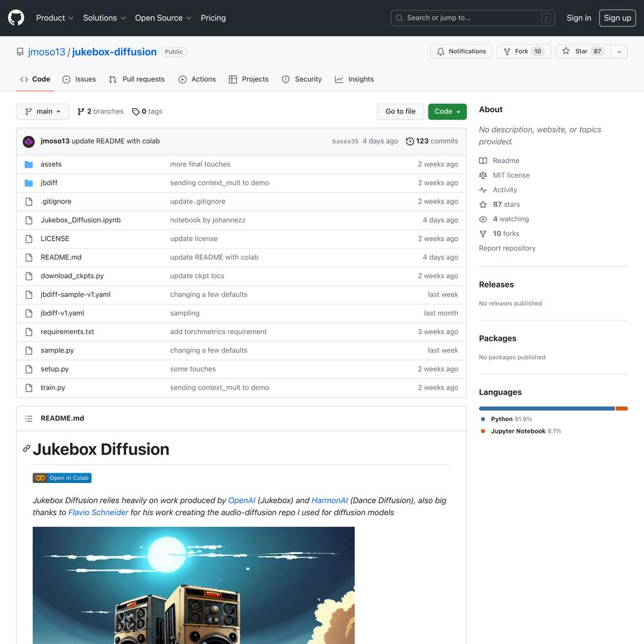Click the Notifications bell icon
The width and height of the screenshot is (644, 644).
(x=440, y=52)
